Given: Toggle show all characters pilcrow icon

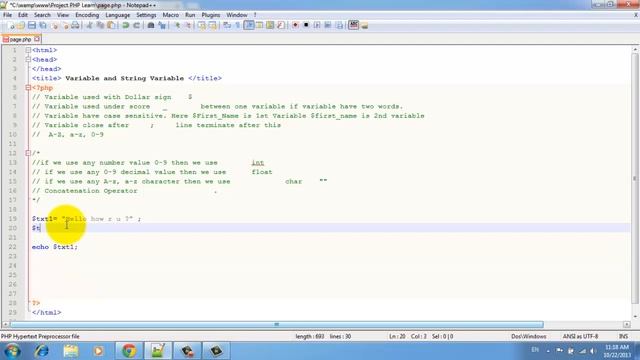Looking at the screenshot, I should click(x=238, y=25).
